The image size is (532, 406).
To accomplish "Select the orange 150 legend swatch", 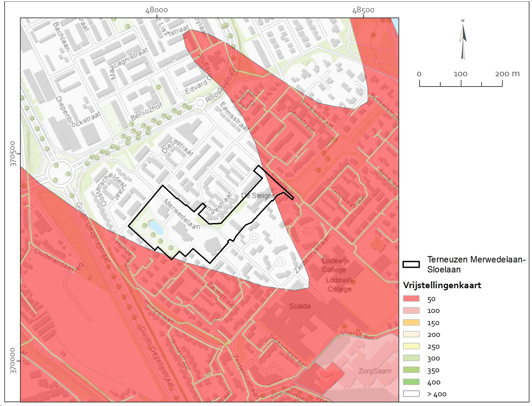I will click(411, 323).
